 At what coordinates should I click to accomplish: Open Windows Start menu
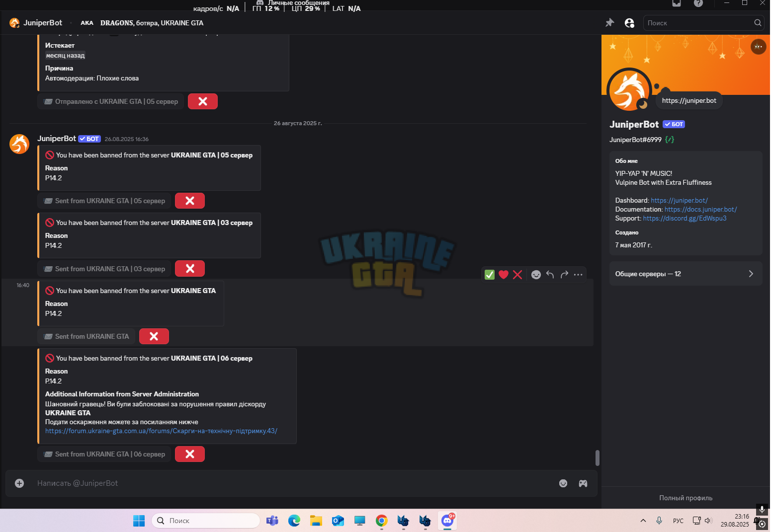click(139, 521)
